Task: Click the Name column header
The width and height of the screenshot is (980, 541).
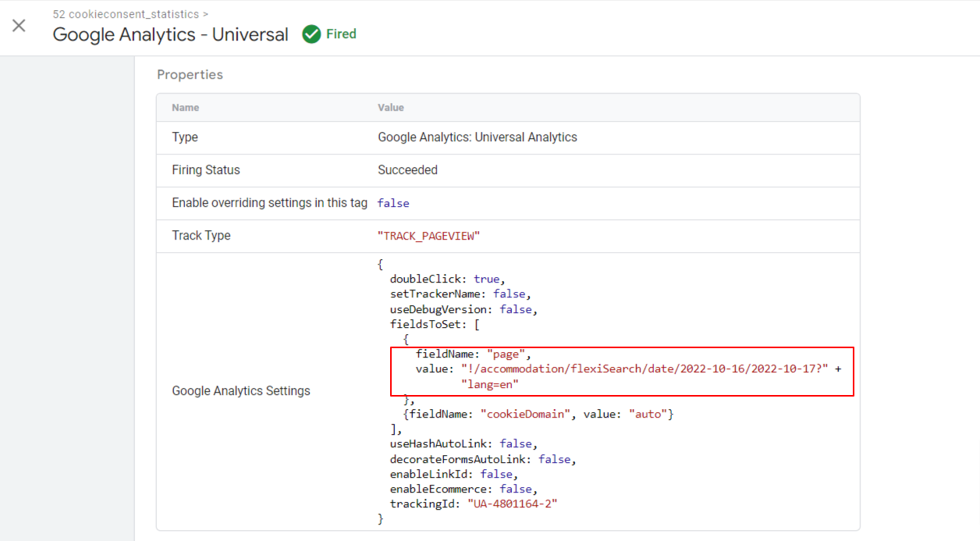Action: point(185,108)
